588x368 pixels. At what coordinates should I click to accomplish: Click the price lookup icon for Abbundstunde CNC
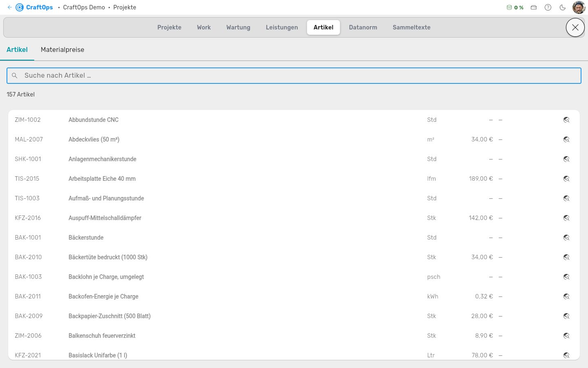566,120
